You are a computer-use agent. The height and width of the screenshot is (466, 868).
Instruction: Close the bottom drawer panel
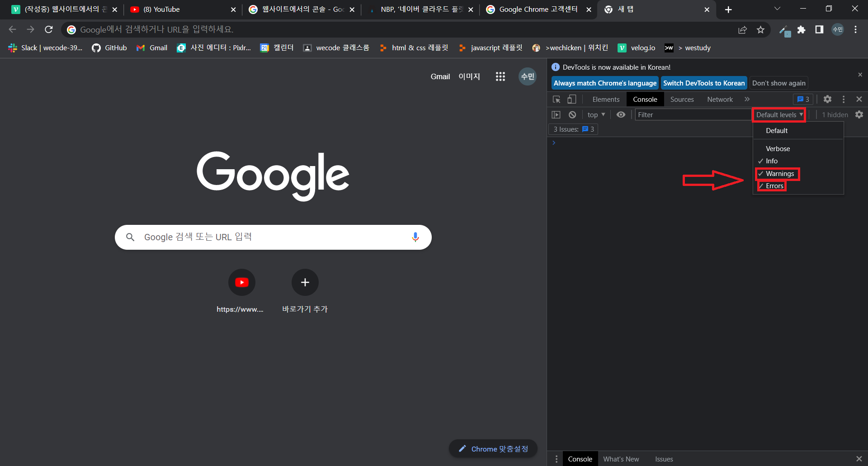[x=859, y=459]
